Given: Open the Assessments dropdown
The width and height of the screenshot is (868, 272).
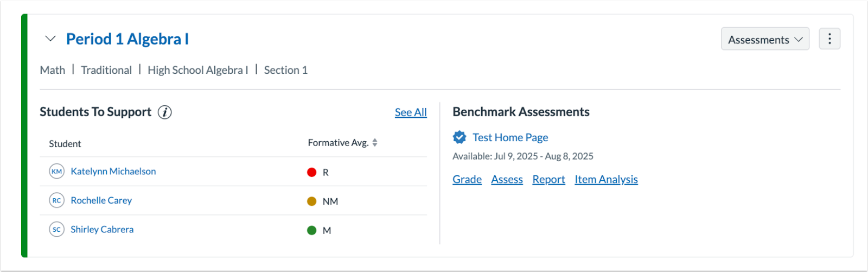Looking at the screenshot, I should 764,40.
